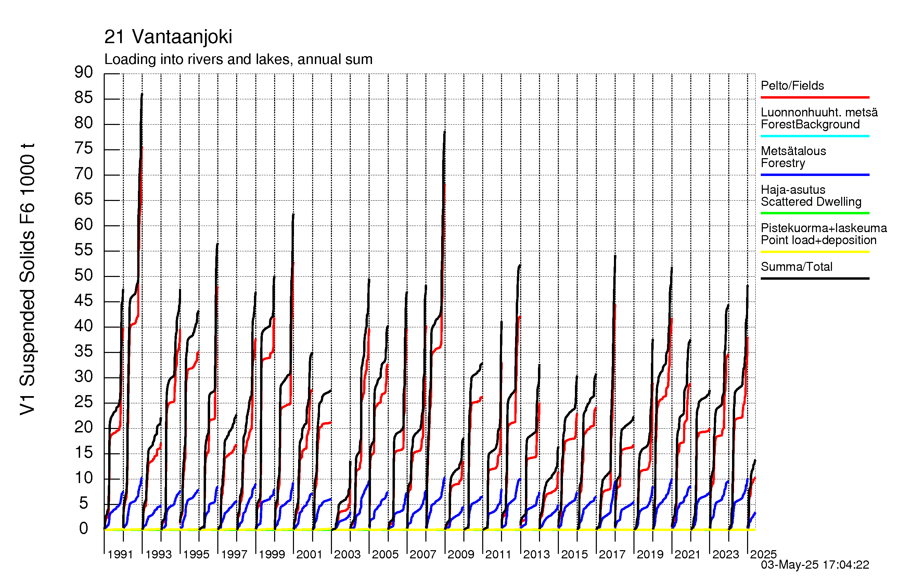Click the cyan ForestBackground legend line
This screenshot has width=924, height=582.
[x=814, y=136]
